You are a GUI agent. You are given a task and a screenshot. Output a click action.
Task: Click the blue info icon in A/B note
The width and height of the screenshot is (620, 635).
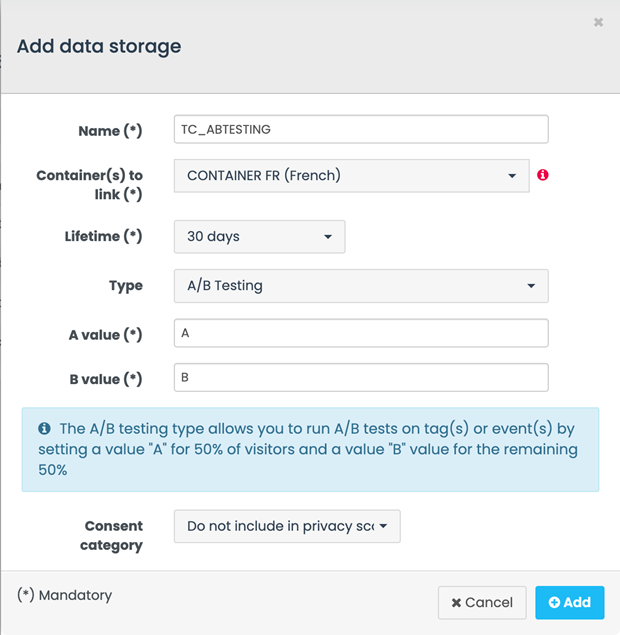coord(44,429)
